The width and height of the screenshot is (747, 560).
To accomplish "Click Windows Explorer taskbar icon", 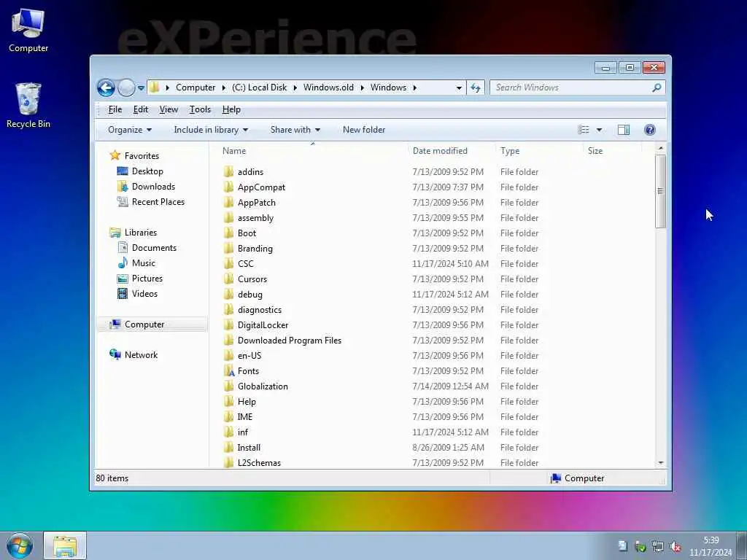I will tap(65, 546).
